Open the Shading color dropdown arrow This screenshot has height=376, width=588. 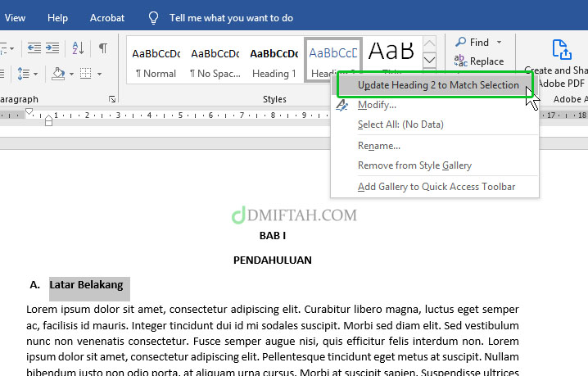pos(71,74)
